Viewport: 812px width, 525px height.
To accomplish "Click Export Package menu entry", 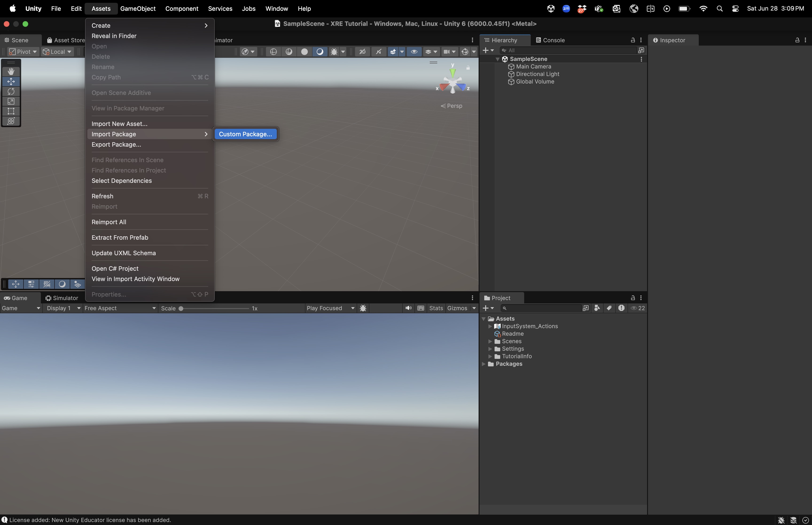I will tap(116, 145).
